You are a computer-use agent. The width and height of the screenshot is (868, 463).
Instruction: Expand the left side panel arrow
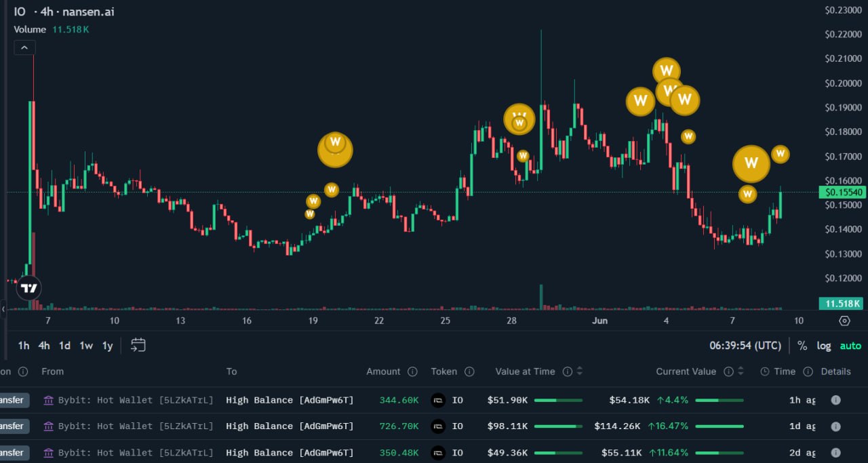pyautogui.click(x=3, y=308)
